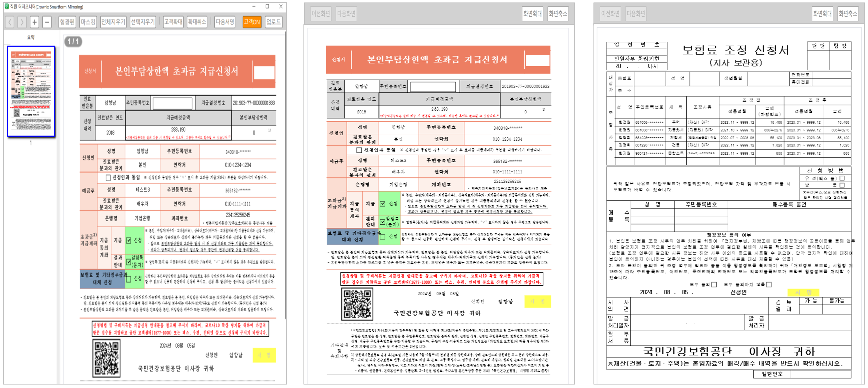
Task: Click '2024. 08. 05.' date in right viewer
Action: click(x=667, y=292)
